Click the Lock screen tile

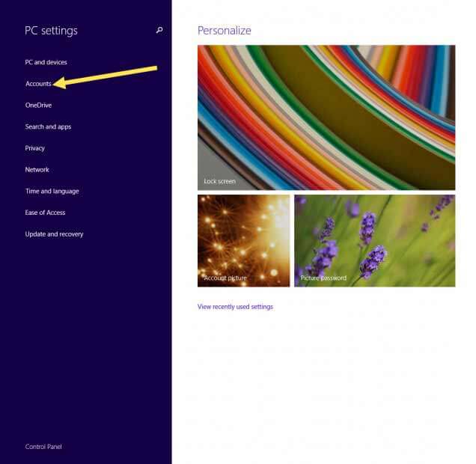coord(326,117)
